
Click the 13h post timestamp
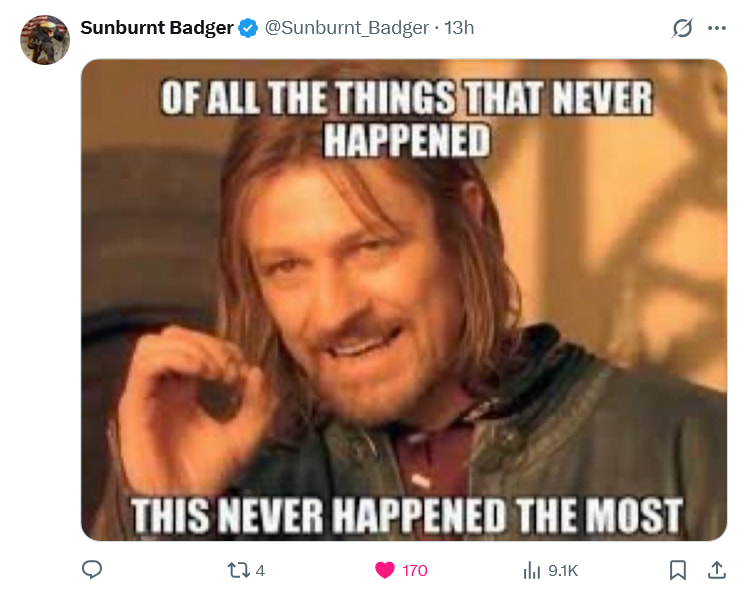(x=459, y=28)
